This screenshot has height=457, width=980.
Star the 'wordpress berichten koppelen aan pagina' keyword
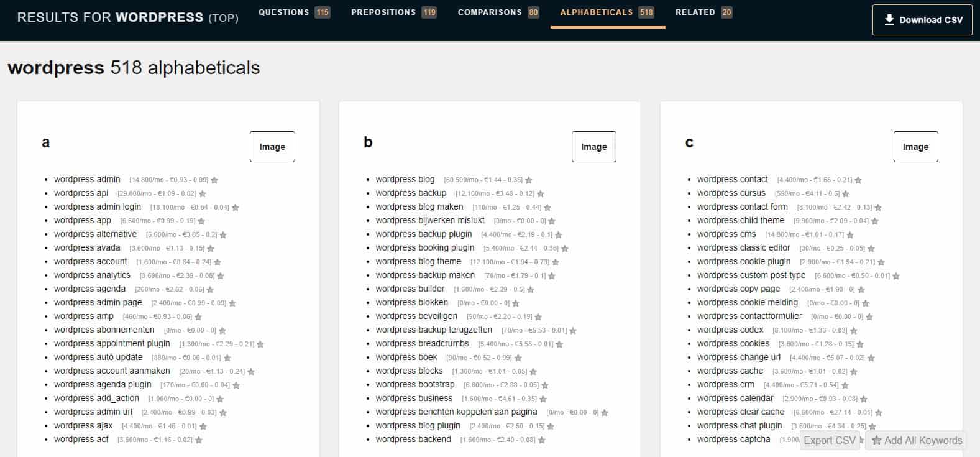pyautogui.click(x=605, y=413)
